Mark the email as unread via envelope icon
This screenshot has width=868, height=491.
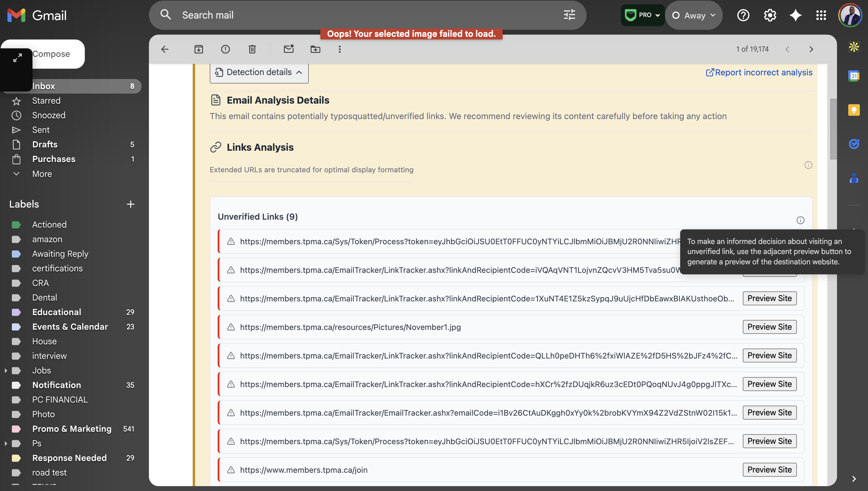click(x=288, y=49)
